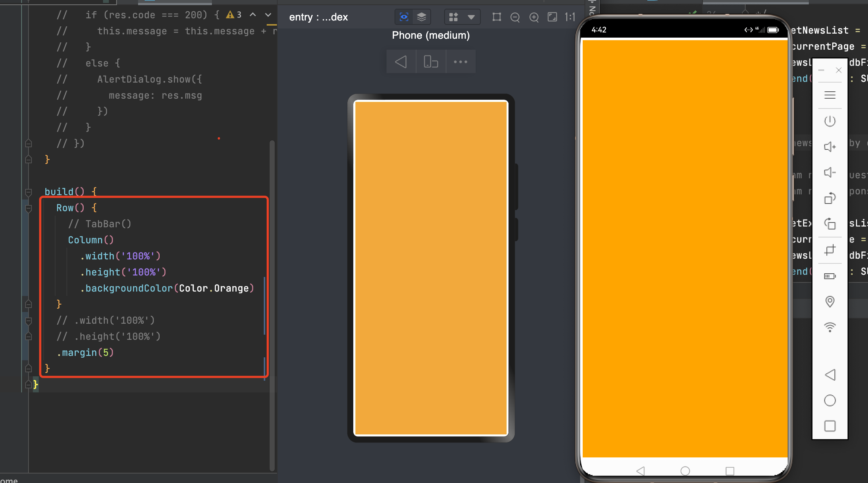Open emulator location settings
Viewport: 868px width, 483px height.
[x=830, y=301]
